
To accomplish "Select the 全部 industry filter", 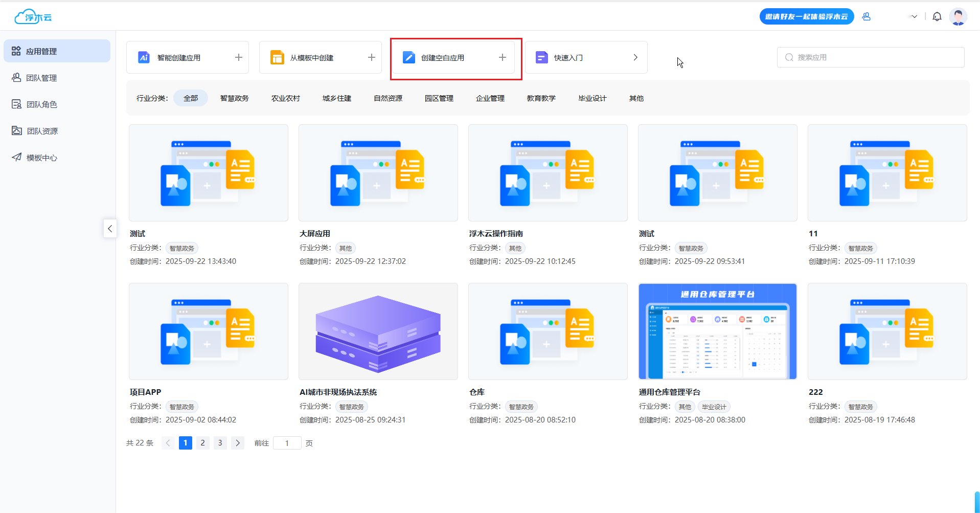I will pyautogui.click(x=191, y=98).
